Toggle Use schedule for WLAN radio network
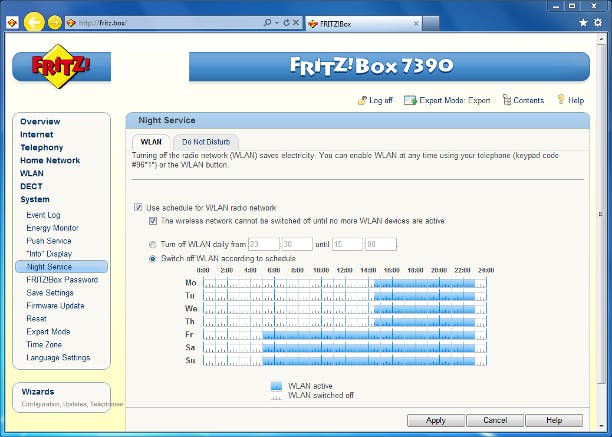 [x=138, y=207]
